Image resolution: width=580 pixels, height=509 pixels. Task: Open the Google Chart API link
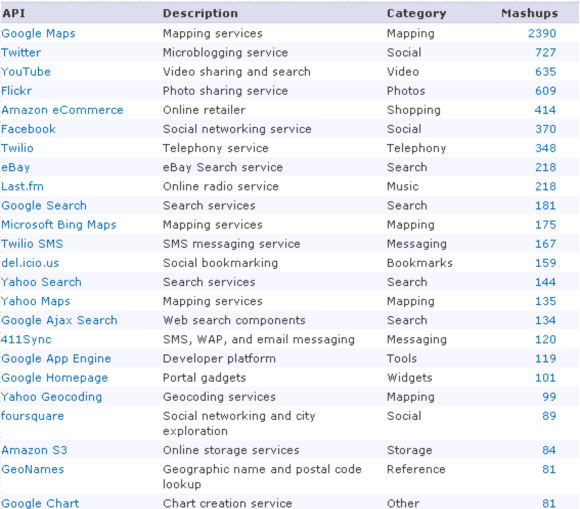pos(40,503)
